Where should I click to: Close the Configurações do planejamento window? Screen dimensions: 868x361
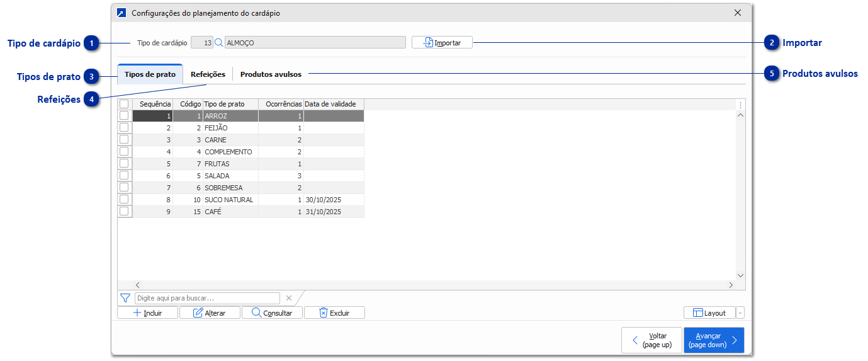click(738, 13)
